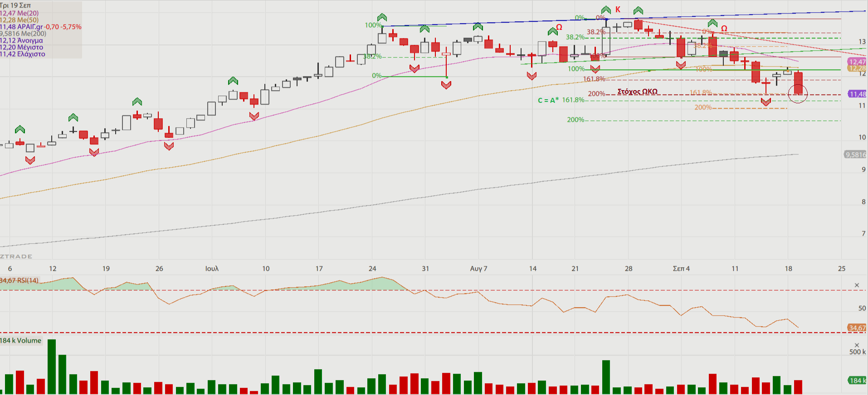Click the Σεπ 4 date on time axis
The height and width of the screenshot is (395, 868).
tap(681, 269)
